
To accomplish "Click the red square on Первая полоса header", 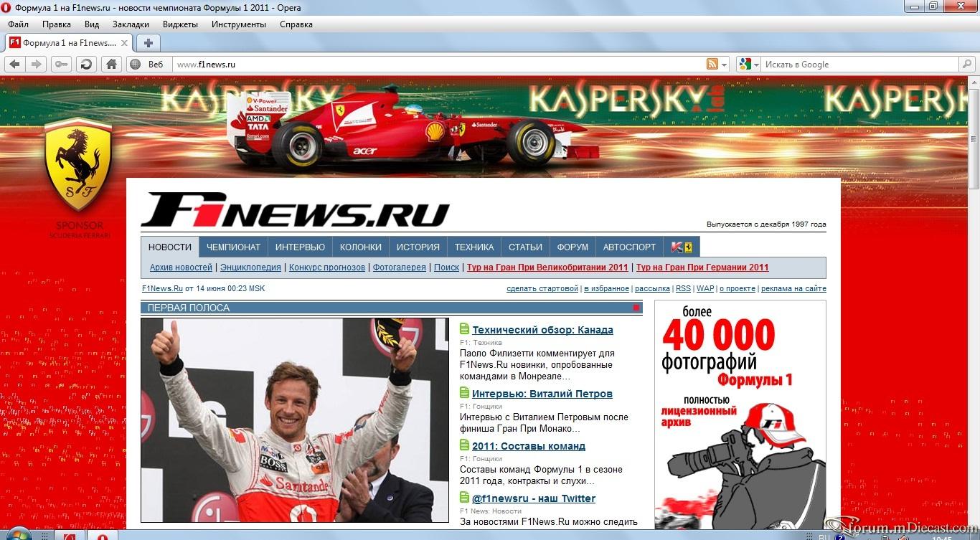I will (x=636, y=308).
